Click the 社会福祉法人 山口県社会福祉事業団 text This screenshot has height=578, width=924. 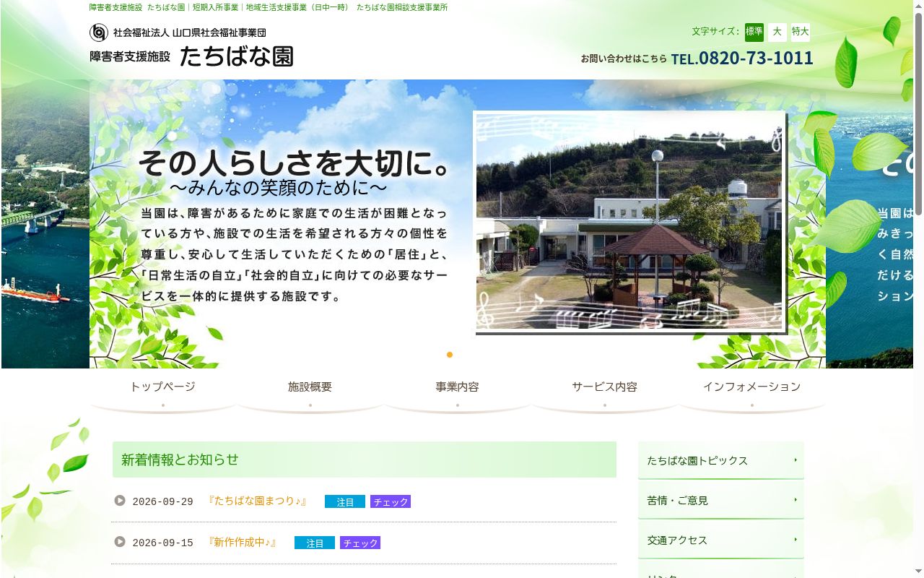[x=190, y=33]
